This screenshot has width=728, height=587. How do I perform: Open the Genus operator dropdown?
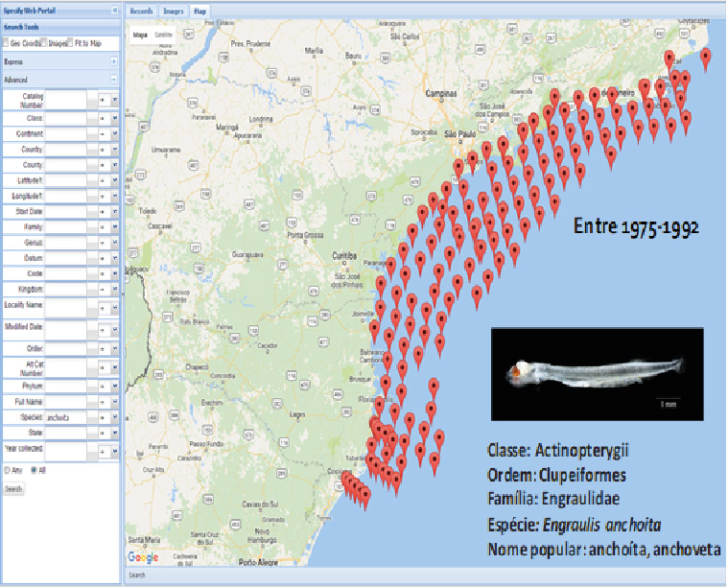point(115,243)
